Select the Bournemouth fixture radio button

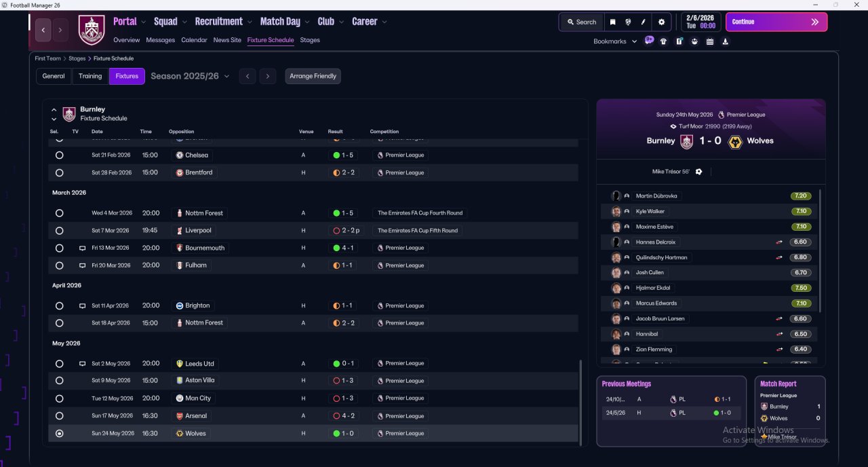[x=60, y=248]
